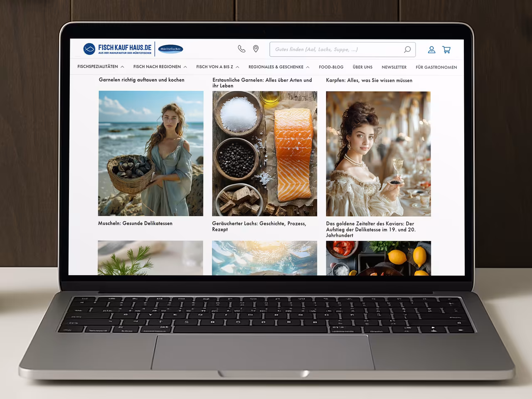This screenshot has height=399, width=532.
Task: Visit the FÜR GASTRONOMEN page
Action: pyautogui.click(x=436, y=67)
